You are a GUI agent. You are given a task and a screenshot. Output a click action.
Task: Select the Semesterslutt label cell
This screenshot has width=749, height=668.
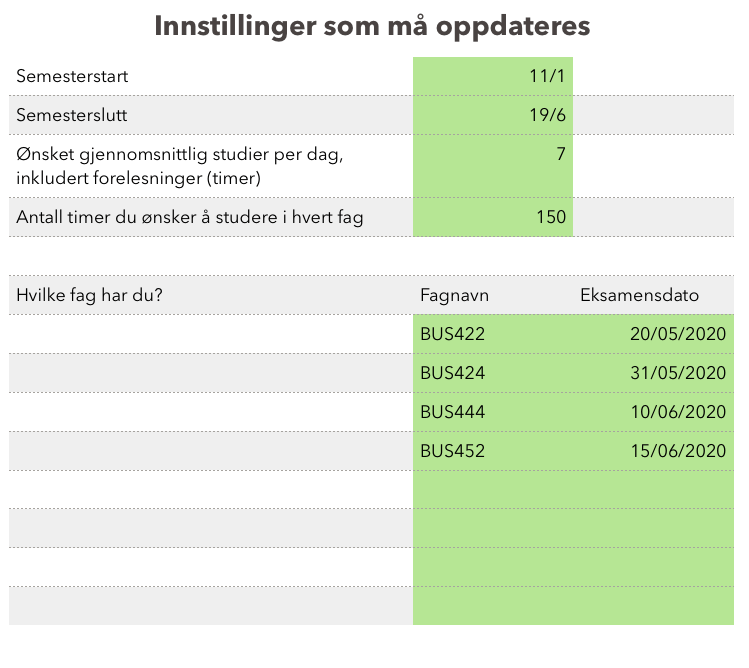pos(72,115)
